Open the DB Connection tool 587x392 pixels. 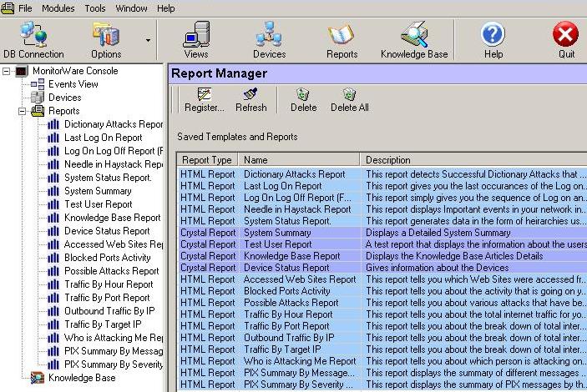[x=33, y=40]
